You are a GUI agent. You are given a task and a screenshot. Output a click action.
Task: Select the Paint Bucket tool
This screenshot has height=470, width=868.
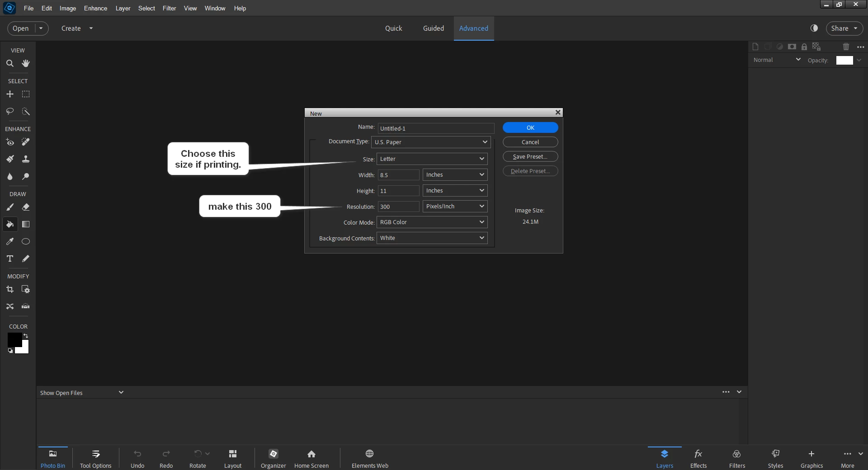10,224
